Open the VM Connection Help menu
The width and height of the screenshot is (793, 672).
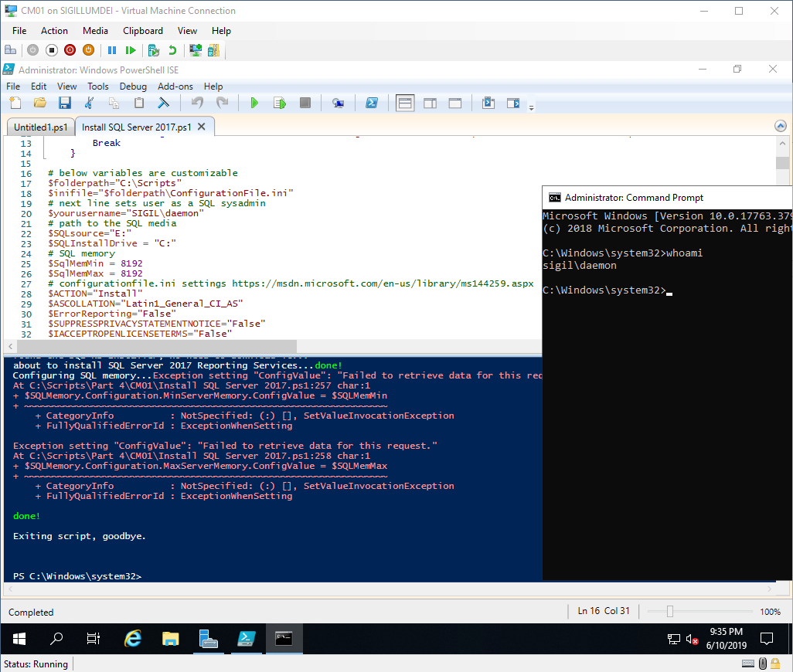point(221,31)
